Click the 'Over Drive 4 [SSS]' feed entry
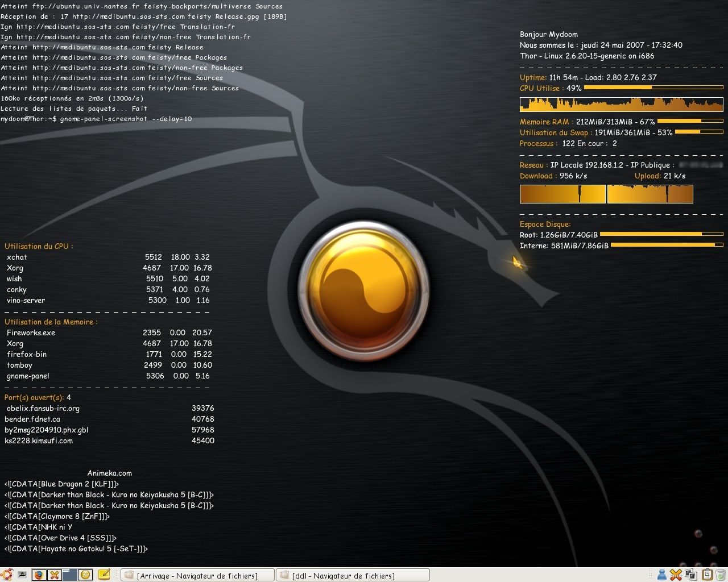Screen dimensions: 728x582 [x=60, y=538]
